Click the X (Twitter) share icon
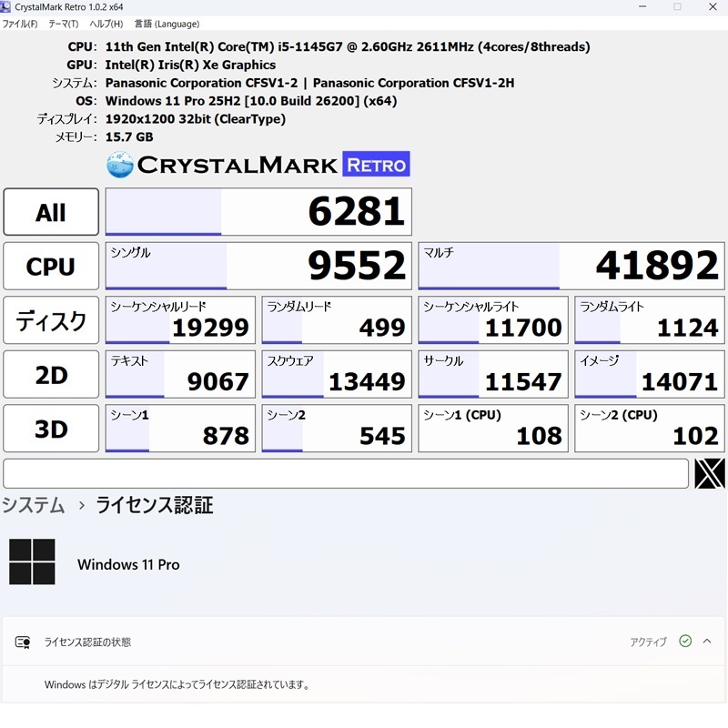Screen dimensions: 728x728 tap(710, 473)
